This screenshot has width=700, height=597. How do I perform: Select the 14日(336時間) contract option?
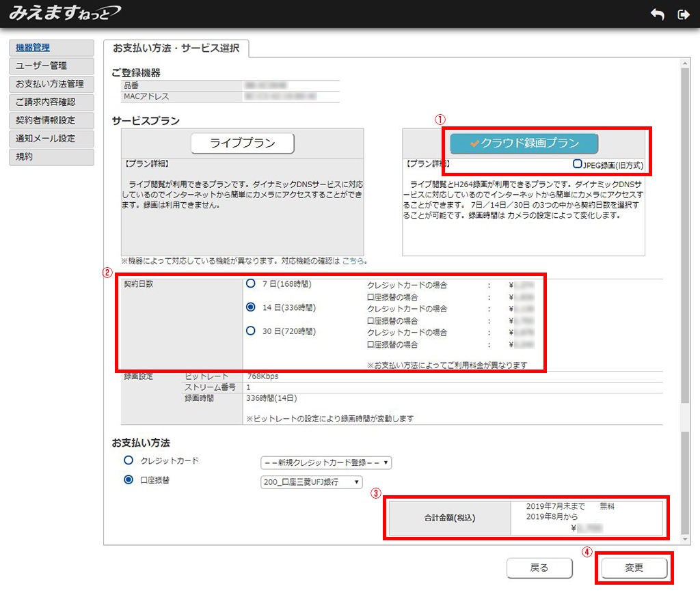point(251,307)
